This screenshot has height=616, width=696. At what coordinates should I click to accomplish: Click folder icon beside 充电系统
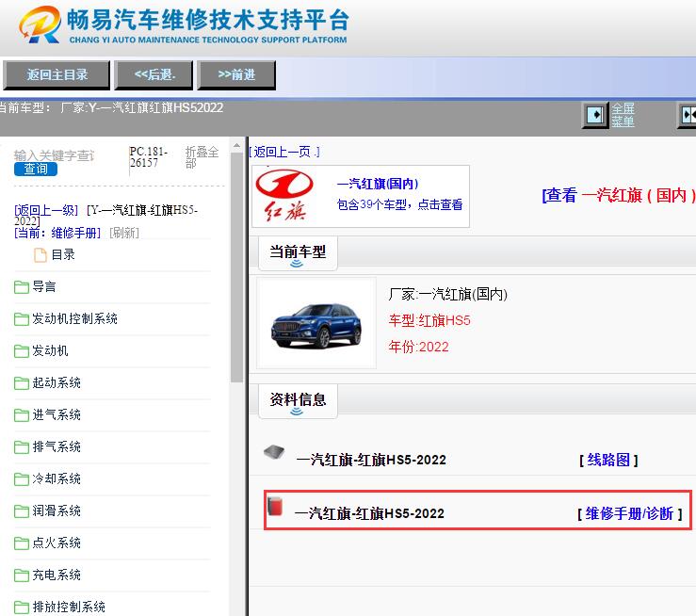pos(22,575)
